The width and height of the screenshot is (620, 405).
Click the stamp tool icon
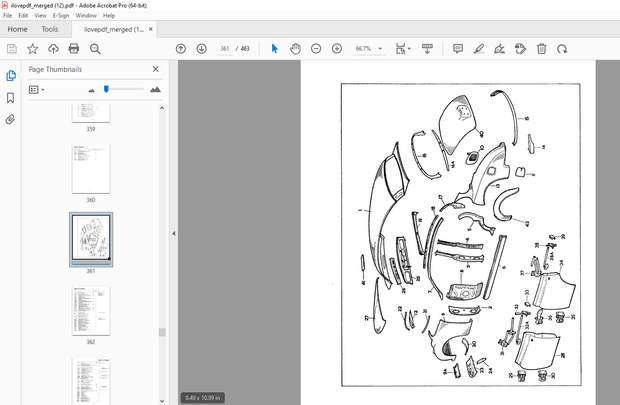pyautogui.click(x=520, y=49)
